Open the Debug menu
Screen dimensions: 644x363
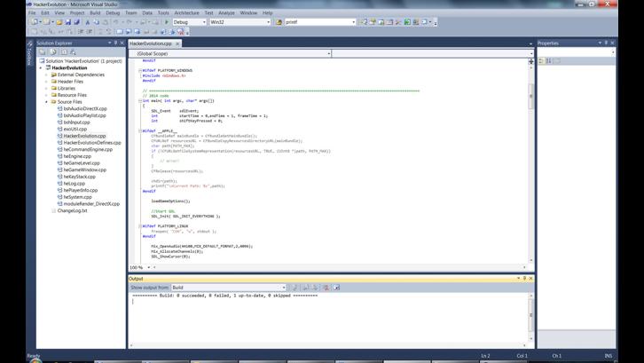pyautogui.click(x=113, y=12)
